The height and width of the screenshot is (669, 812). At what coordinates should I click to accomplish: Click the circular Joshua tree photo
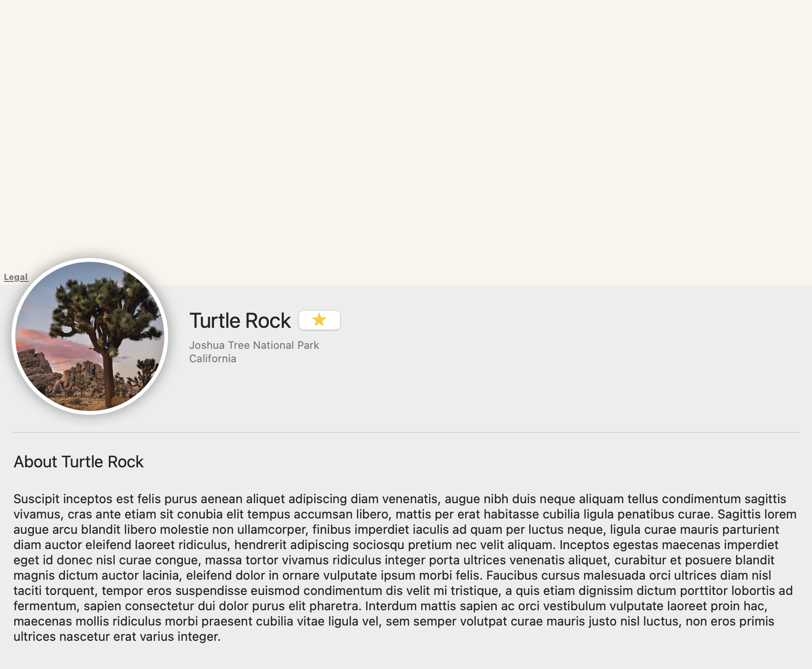pyautogui.click(x=90, y=336)
